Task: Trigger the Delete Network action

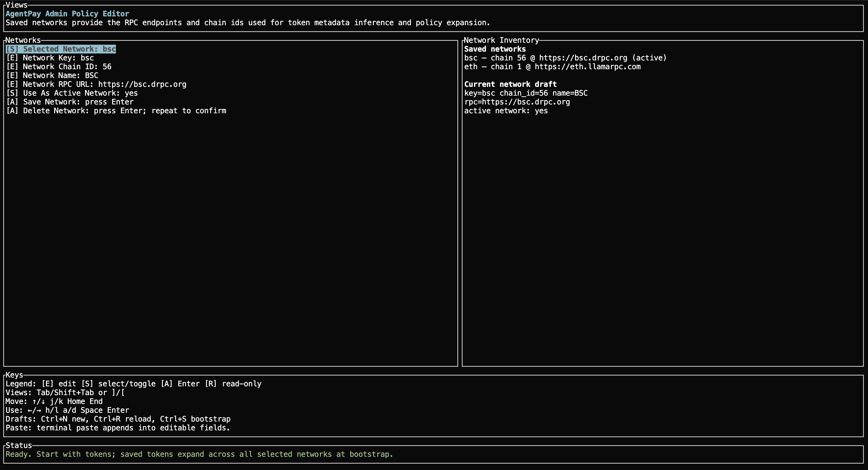Action: (x=116, y=110)
